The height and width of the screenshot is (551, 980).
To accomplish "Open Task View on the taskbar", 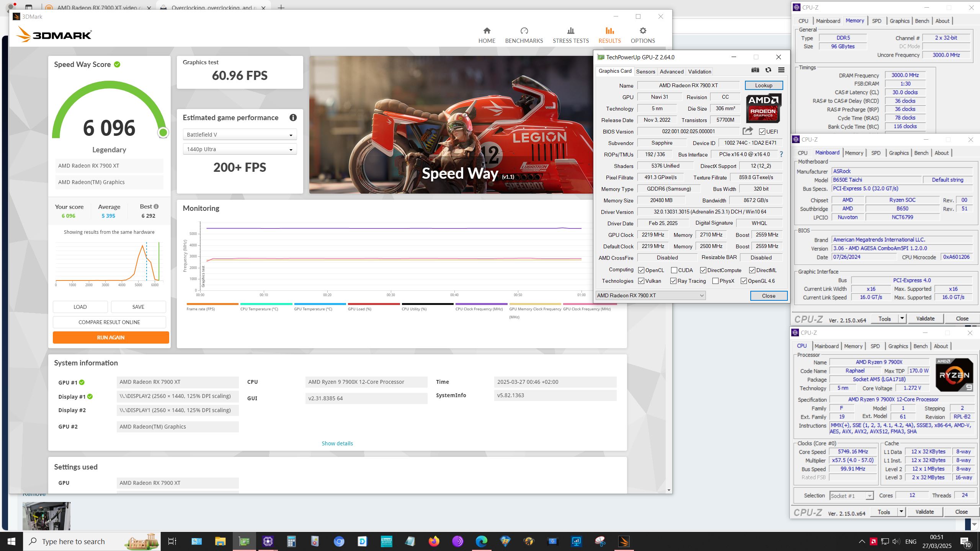I will (172, 541).
